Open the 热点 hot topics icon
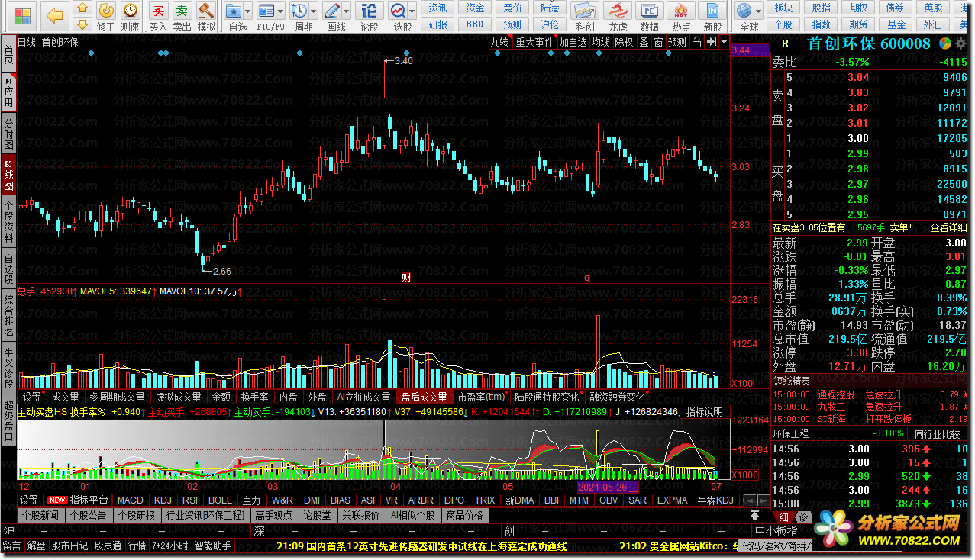Viewport: 975px width, 560px height. (681, 11)
